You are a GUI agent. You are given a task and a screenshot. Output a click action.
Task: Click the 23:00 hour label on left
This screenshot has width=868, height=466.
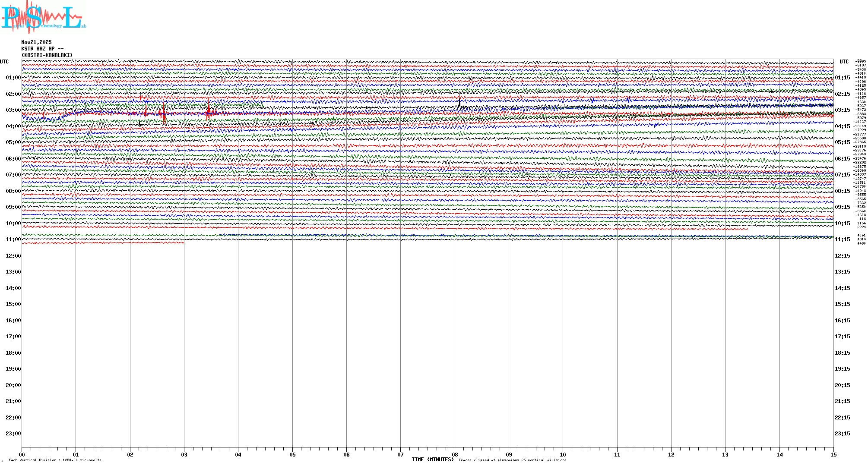click(13, 434)
